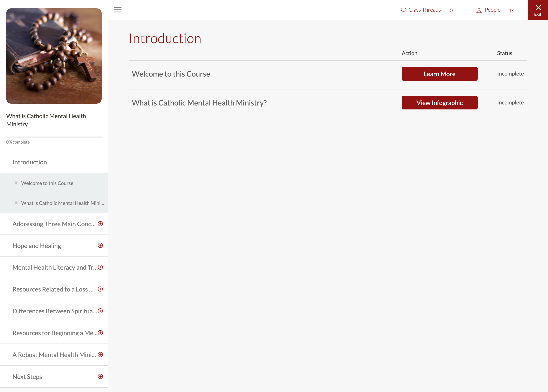Open the Class Threads link
This screenshot has width=548, height=392.
tap(424, 10)
